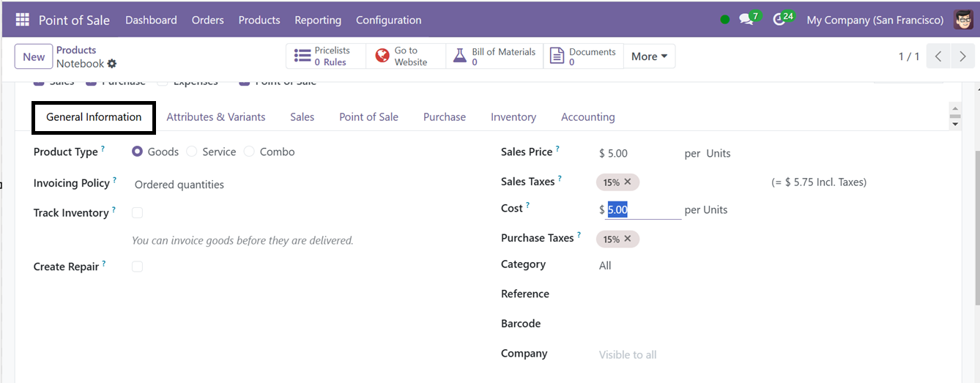Click the Products breadcrumb link

[x=76, y=50]
